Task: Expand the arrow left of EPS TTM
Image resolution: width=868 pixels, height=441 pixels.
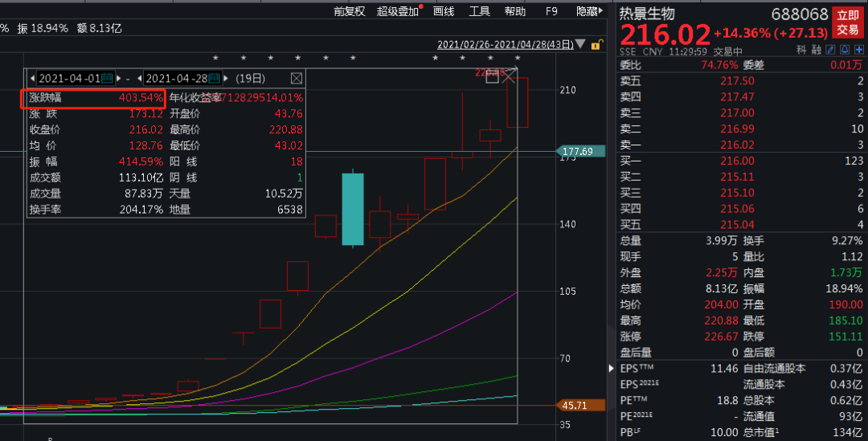Action: (x=611, y=368)
